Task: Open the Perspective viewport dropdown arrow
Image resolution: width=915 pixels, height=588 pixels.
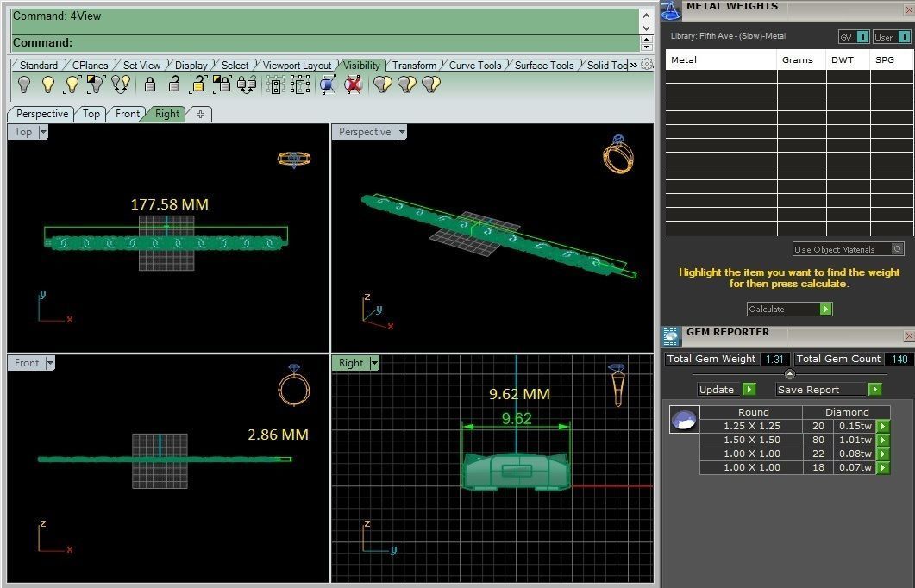Action: pos(402,132)
